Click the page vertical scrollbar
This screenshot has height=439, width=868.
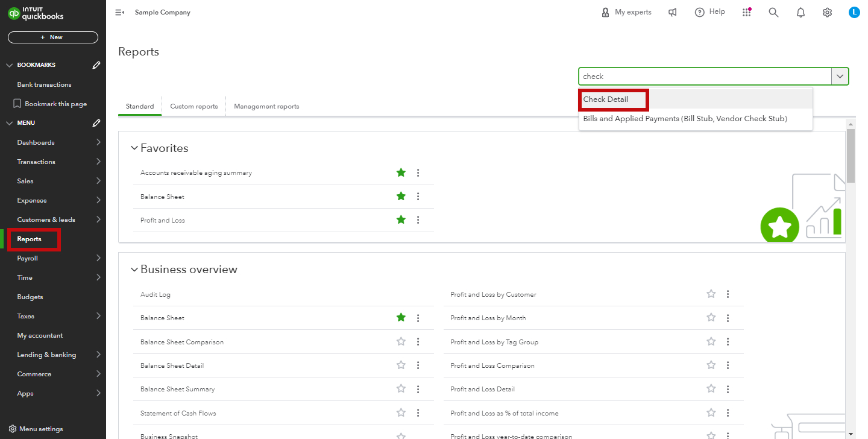(x=851, y=156)
